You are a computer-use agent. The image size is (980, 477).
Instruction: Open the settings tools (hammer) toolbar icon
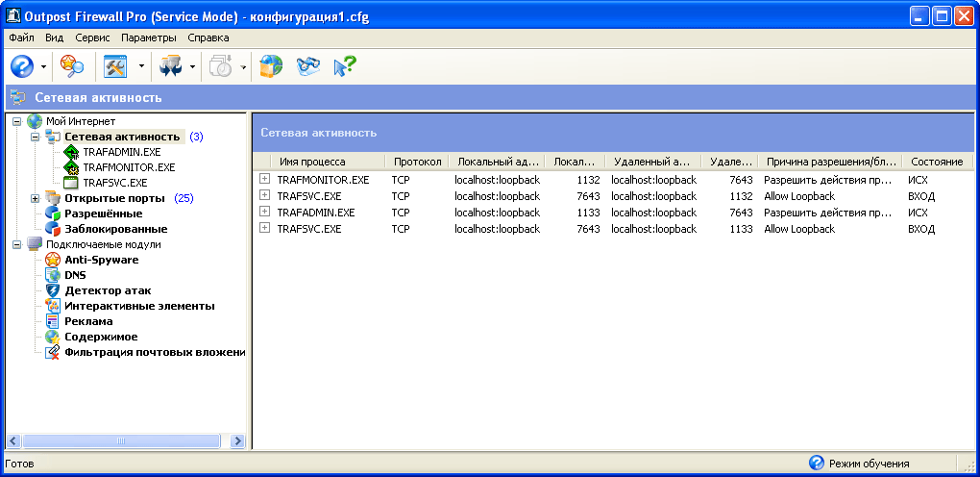pos(115,65)
